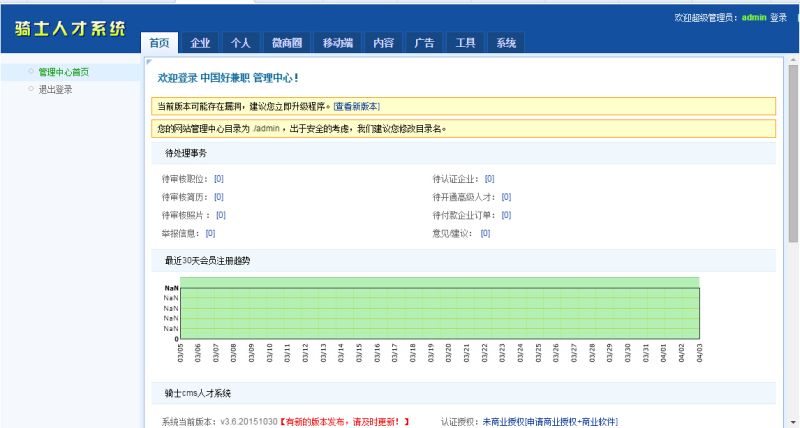Image resolution: width=800 pixels, height=428 pixels.
Task: Click the 待付款企业订单 count link
Action: (506, 215)
